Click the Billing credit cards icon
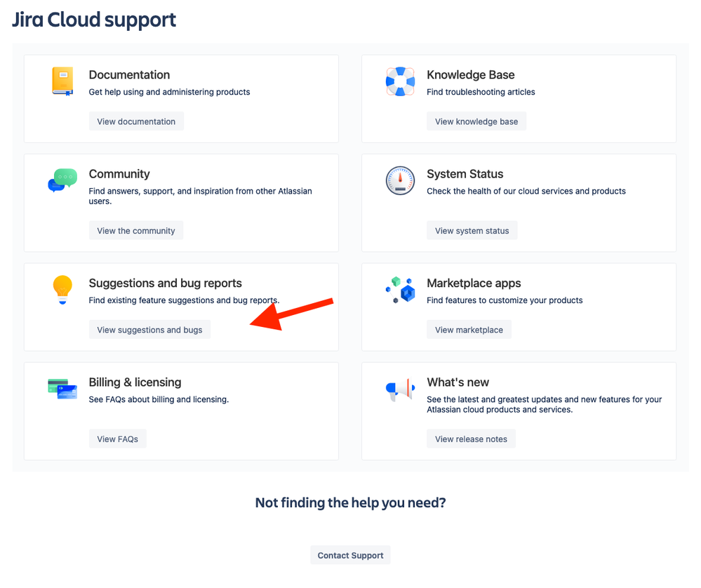Screen dimensions: 701x588 (x=62, y=389)
